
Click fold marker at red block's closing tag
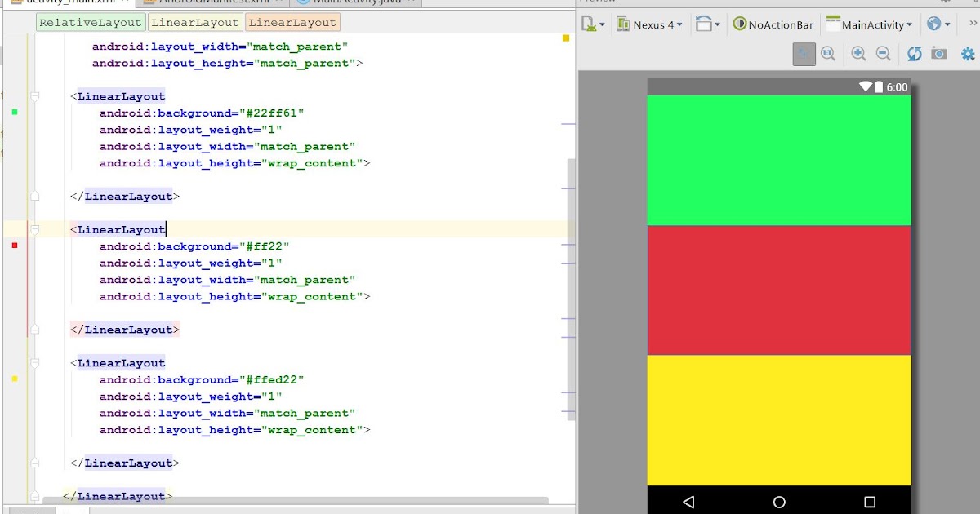34,330
